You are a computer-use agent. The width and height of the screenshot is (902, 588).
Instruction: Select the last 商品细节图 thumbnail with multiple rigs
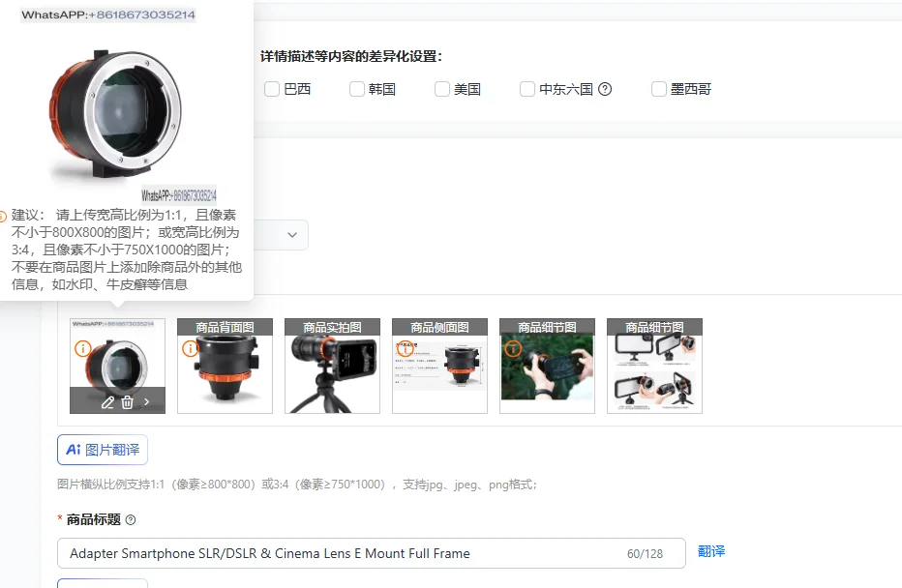pos(654,367)
